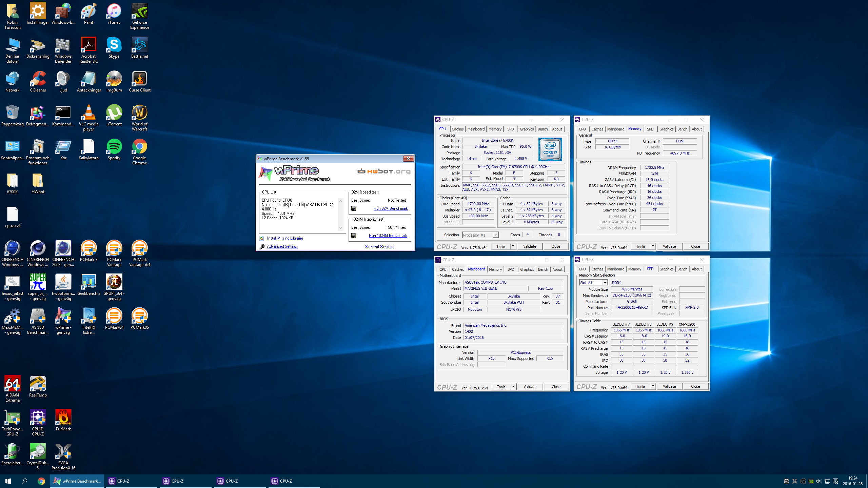Viewport: 868px width, 488px height.
Task: Open About tab in Mainboard tab window
Action: coord(557,269)
